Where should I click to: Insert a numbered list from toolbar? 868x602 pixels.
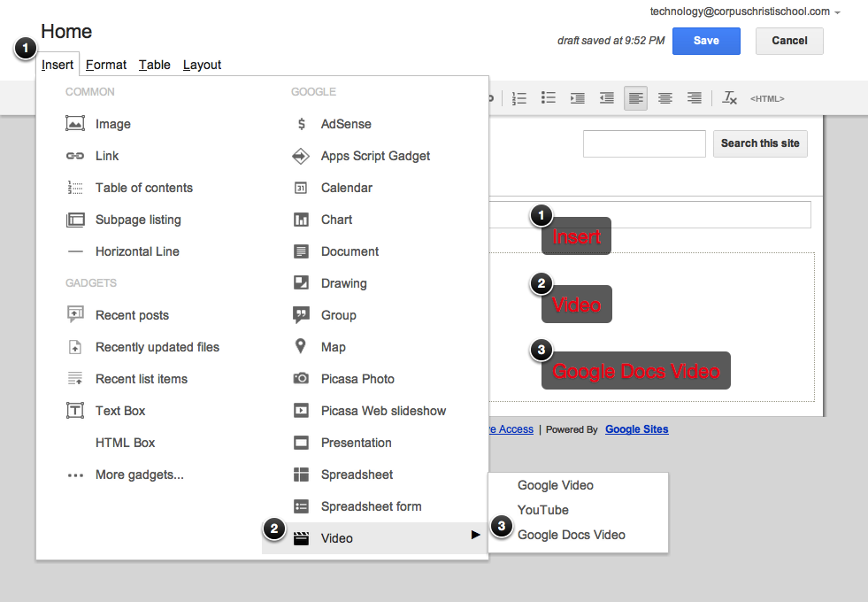[519, 98]
